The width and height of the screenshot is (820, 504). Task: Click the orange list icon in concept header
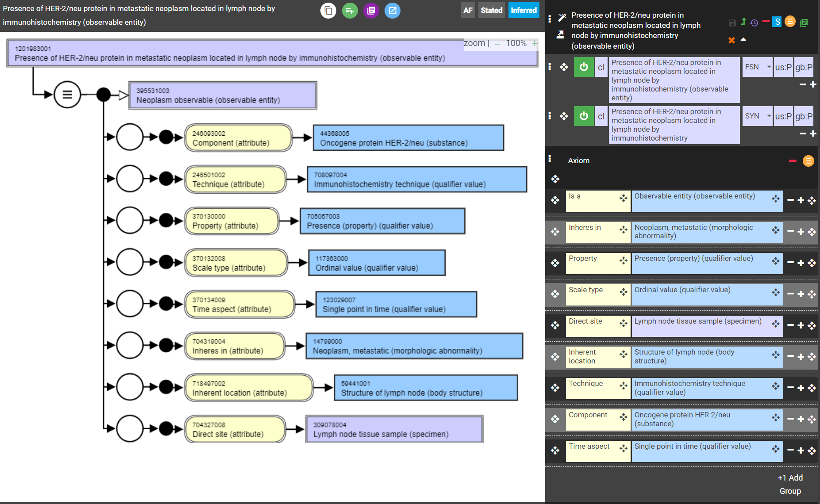[x=790, y=21]
